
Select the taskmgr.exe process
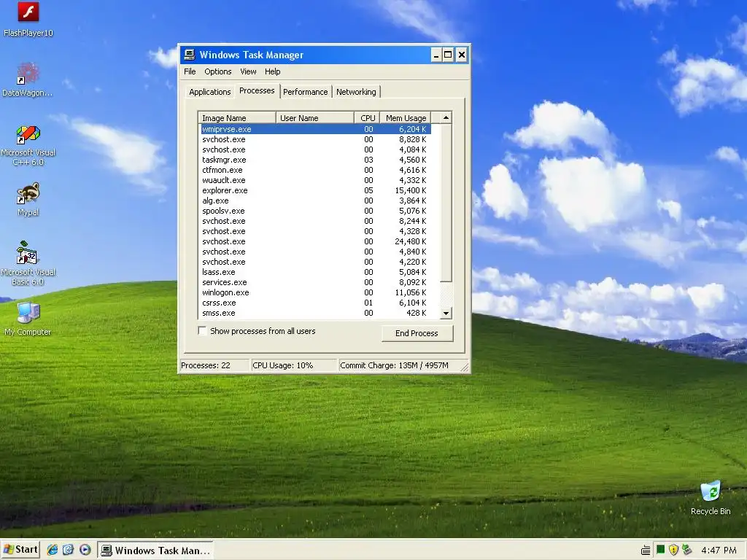pyautogui.click(x=315, y=160)
